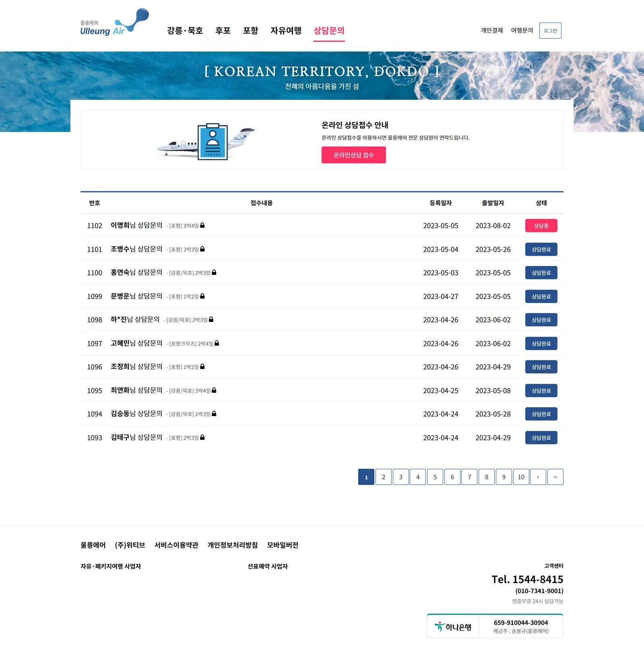Click the airplane consultation illustration
This screenshot has width=644, height=670.
(x=207, y=142)
